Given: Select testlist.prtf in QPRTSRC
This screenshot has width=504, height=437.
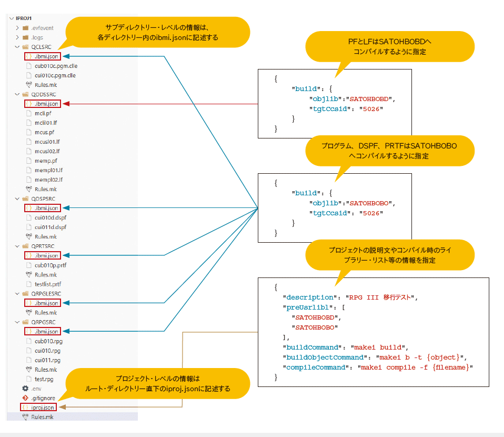Looking at the screenshot, I should click(x=48, y=284).
